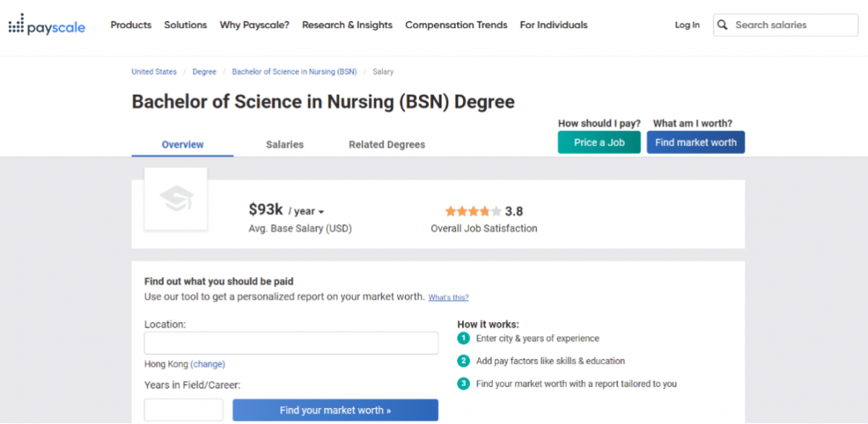Click the Add pay factors like skills & education text
The width and height of the screenshot is (868, 424).
(551, 361)
